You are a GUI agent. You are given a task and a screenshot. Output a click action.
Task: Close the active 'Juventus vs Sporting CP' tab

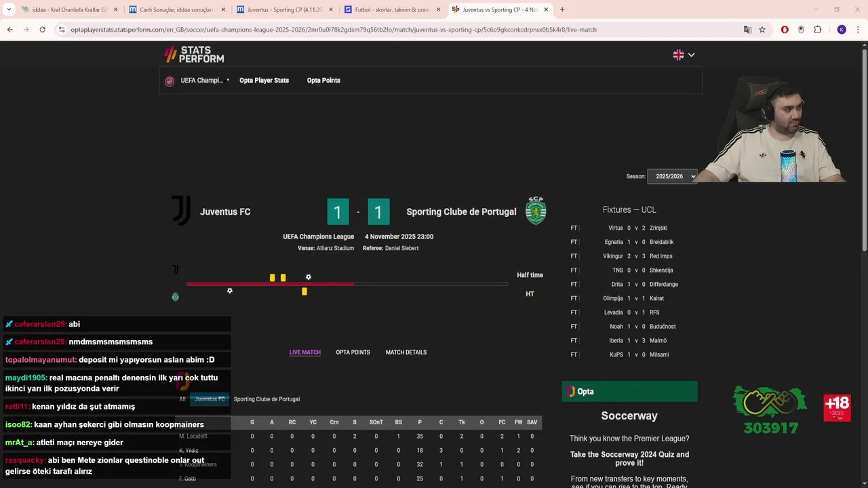(x=546, y=10)
